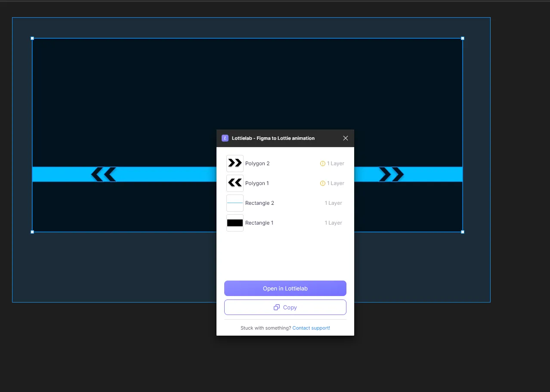Image resolution: width=550 pixels, height=392 pixels.
Task: Click the bottom-right selection handle on canvas
Action: click(463, 232)
